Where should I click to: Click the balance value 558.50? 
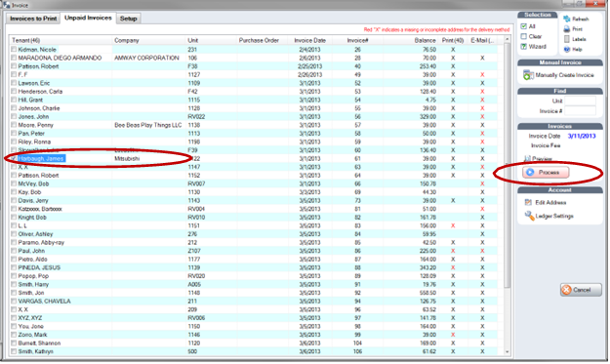coord(427,293)
